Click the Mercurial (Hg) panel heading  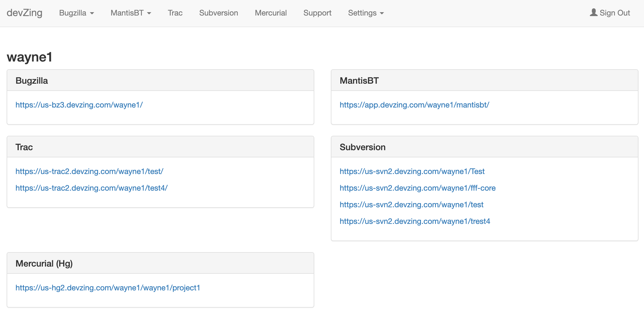[x=44, y=264]
